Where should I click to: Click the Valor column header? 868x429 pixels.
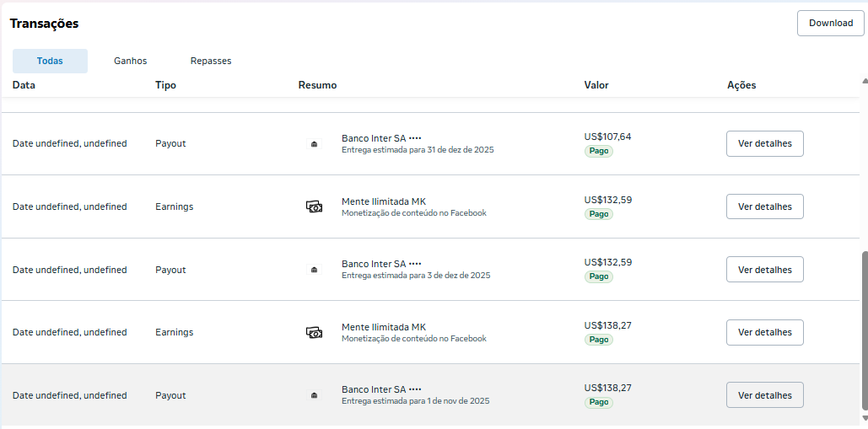click(x=596, y=85)
